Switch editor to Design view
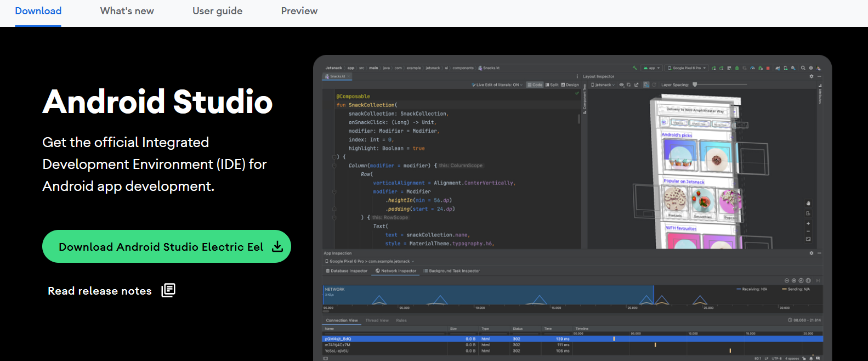868x361 pixels. point(570,85)
